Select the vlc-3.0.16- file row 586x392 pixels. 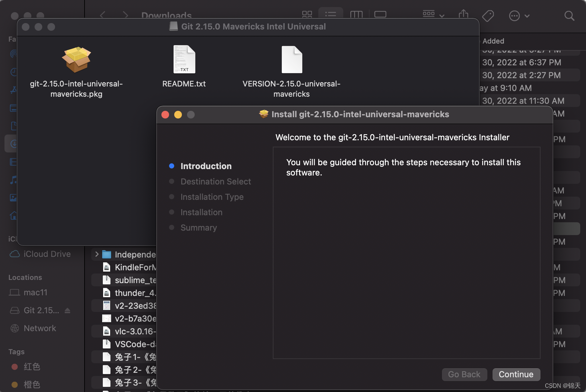coord(124,331)
